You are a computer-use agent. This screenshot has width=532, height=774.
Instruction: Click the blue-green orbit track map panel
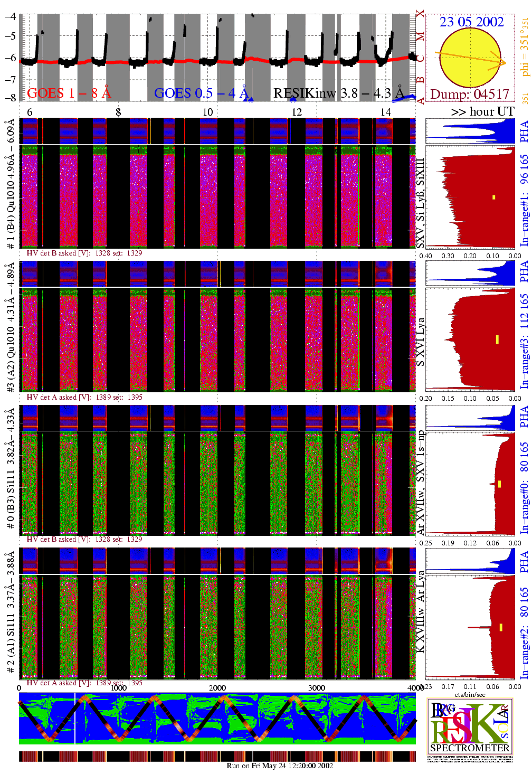coord(217,719)
